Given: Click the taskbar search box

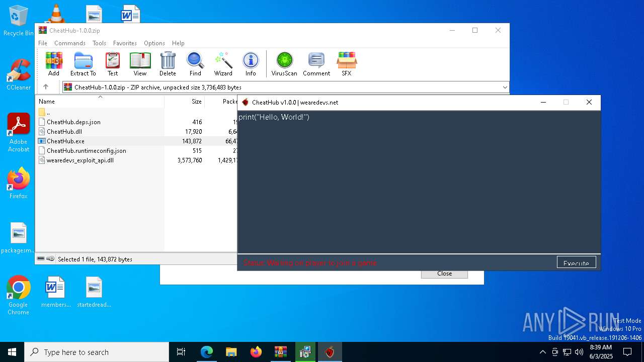Looking at the screenshot, I should (x=97, y=352).
